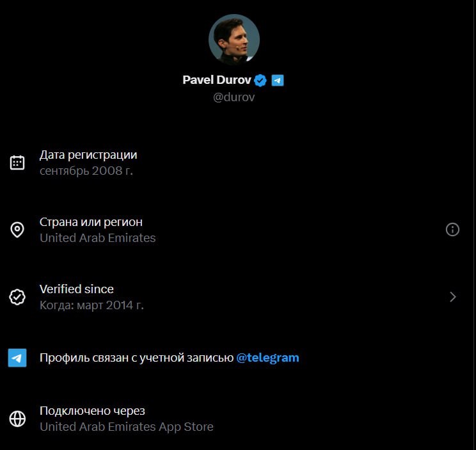The height and width of the screenshot is (450, 476).
Task: Click the "United Arab Emirates App Store" text
Action: pos(127,427)
